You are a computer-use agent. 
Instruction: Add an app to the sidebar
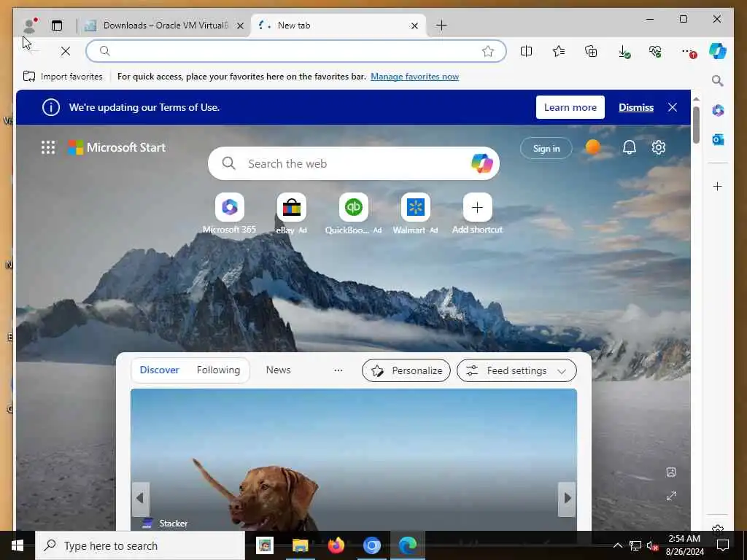718,186
